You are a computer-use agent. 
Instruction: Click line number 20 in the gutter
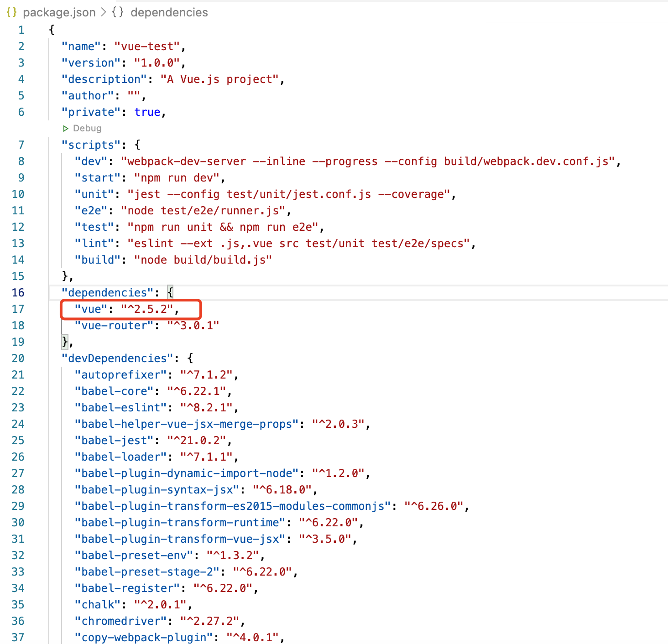(x=18, y=358)
